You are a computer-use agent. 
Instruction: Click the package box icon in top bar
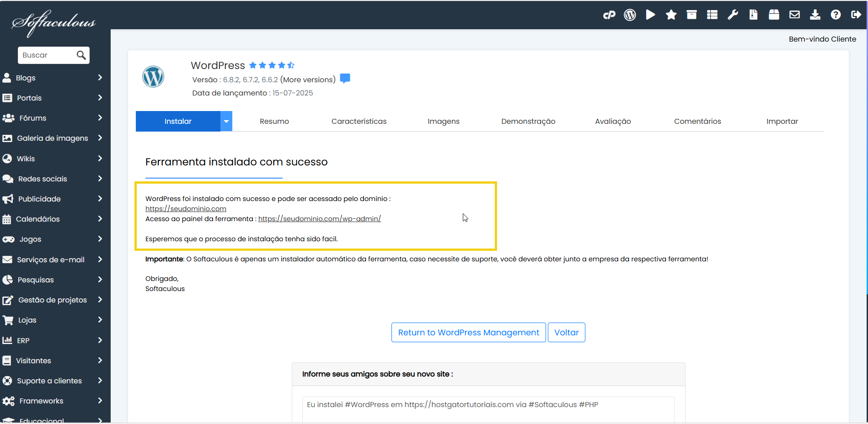coord(774,15)
